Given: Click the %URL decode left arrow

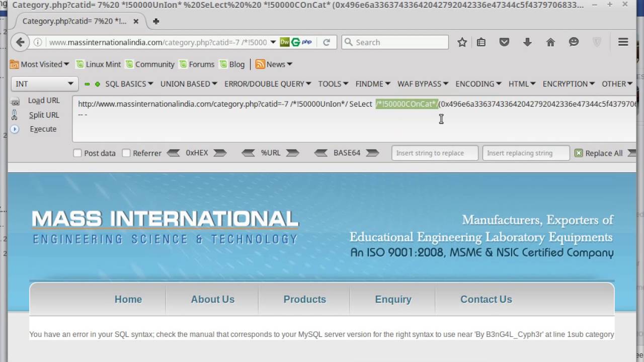Looking at the screenshot, I should (x=248, y=153).
